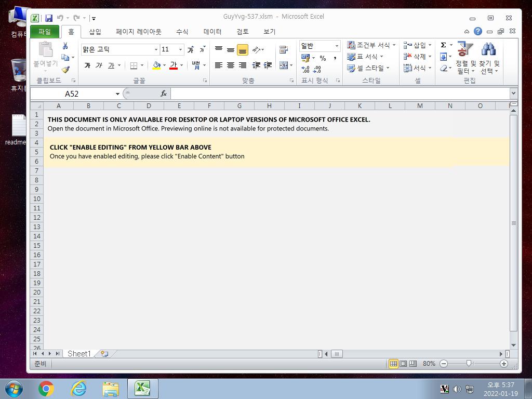Toggle center horizontal alignment
The width and height of the screenshot is (532, 399).
click(x=231, y=65)
